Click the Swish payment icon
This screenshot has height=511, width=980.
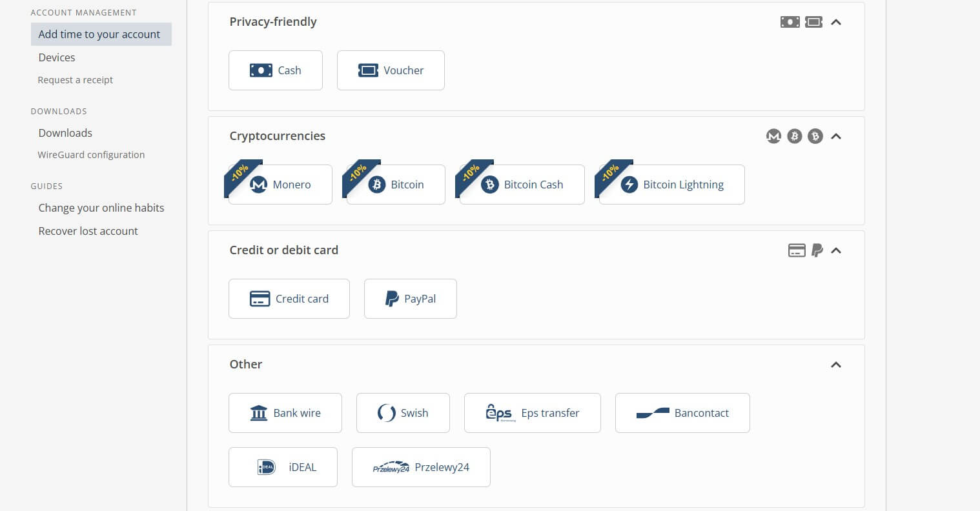click(403, 412)
